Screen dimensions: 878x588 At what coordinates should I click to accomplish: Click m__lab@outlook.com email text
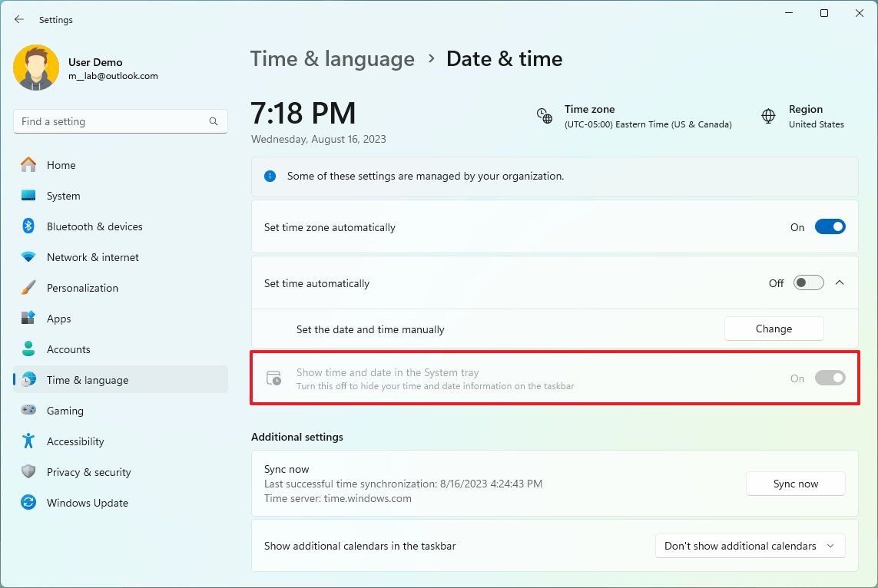pyautogui.click(x=113, y=76)
